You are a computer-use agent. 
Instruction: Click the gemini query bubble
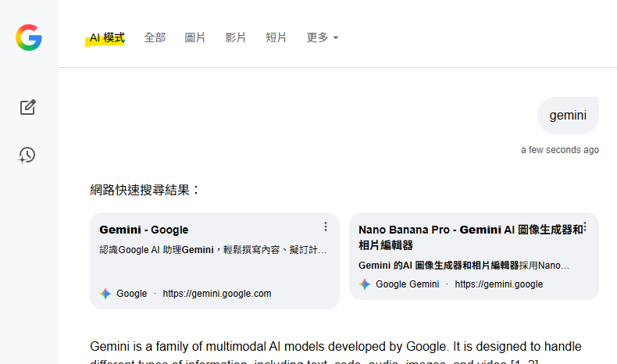click(x=568, y=116)
